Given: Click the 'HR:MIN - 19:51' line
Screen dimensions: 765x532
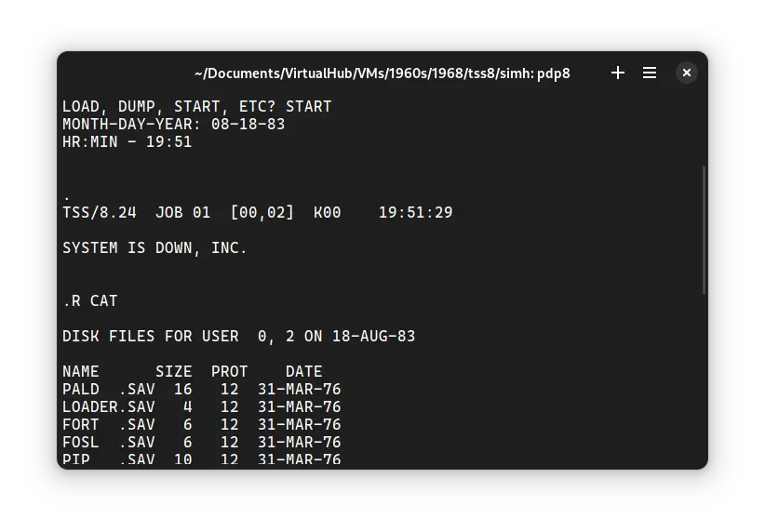Looking at the screenshot, I should click(127, 141).
